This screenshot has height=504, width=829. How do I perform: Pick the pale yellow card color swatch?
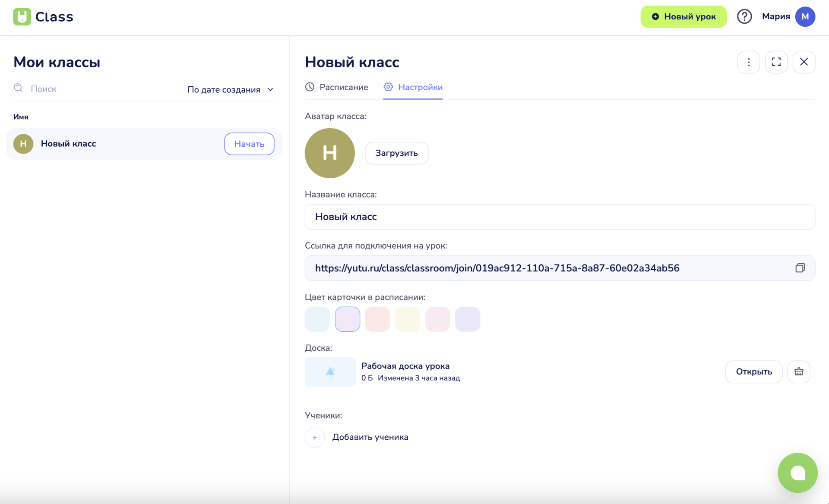(407, 319)
